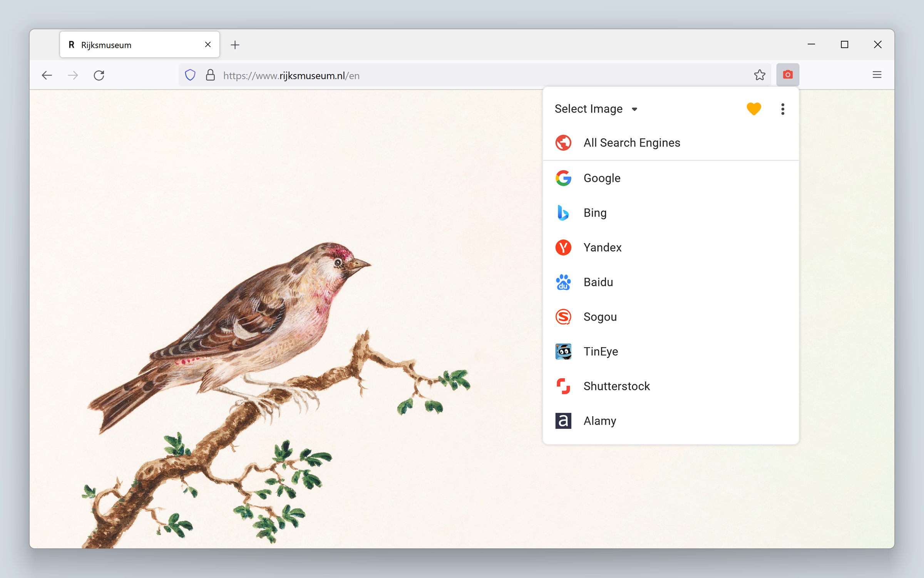
Task: Click the orange heart icon
Action: point(753,109)
